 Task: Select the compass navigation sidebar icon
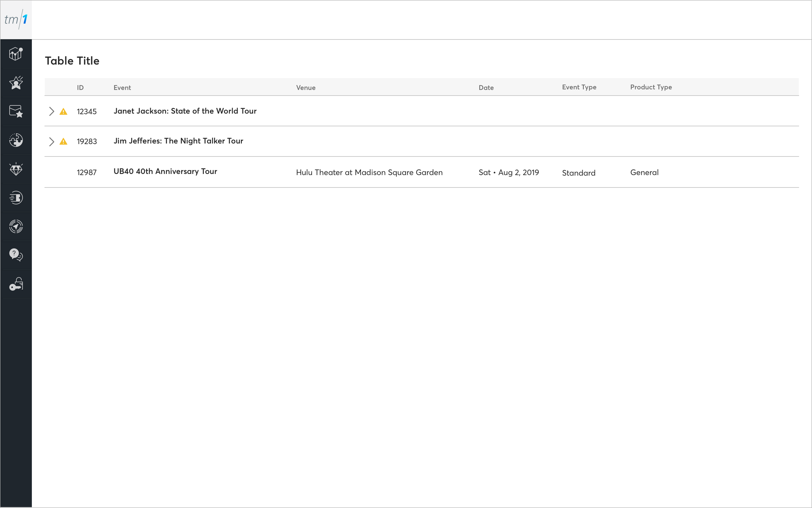(16, 226)
